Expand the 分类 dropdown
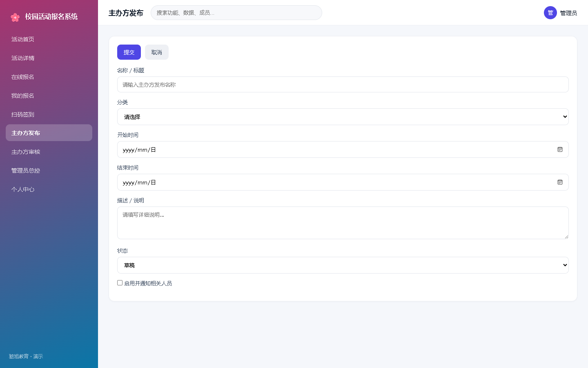588x368 pixels. (343, 117)
